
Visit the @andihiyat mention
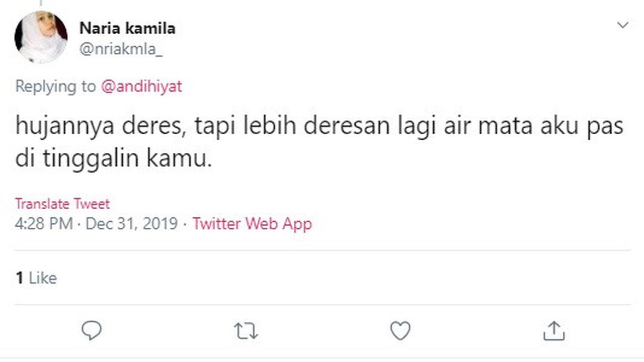click(x=141, y=86)
